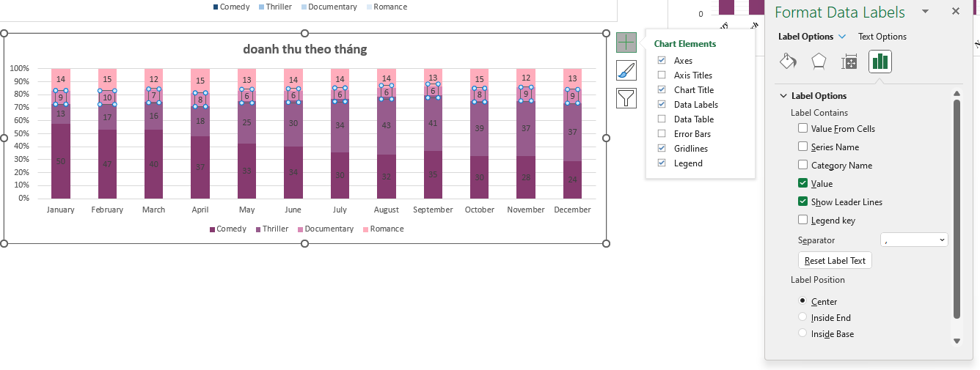Click the chart title doanh thu theo tháng
Screen dimensions: 980x370
[305, 50]
